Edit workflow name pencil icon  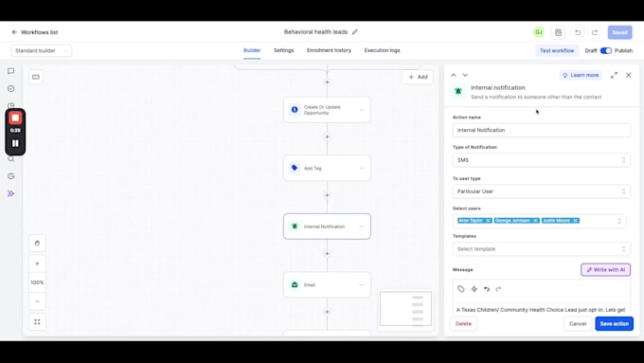[355, 31]
